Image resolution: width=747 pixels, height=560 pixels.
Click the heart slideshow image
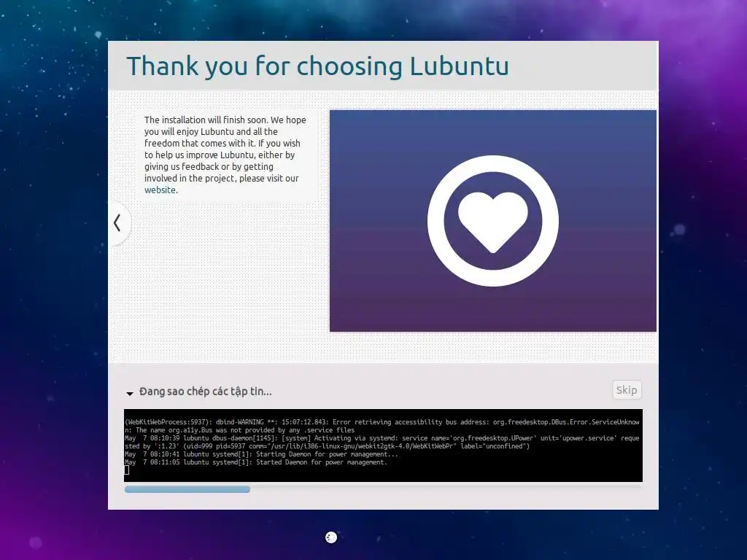tap(493, 221)
